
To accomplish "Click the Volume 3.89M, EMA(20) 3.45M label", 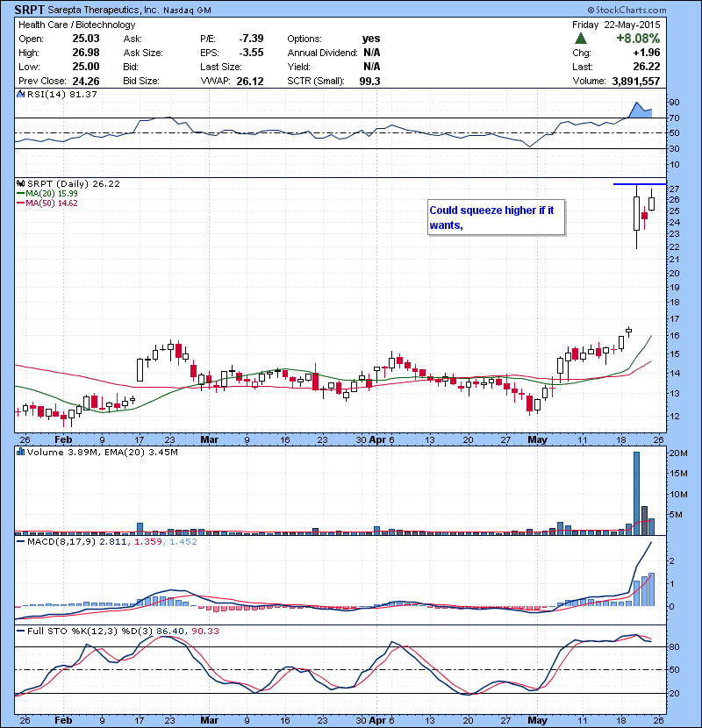I will coord(102,453).
